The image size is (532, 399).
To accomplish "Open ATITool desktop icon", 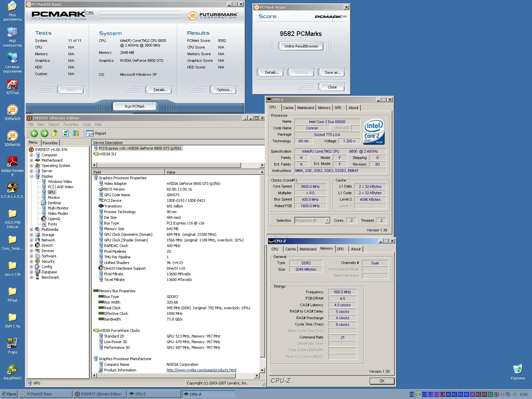I will [x=12, y=87].
